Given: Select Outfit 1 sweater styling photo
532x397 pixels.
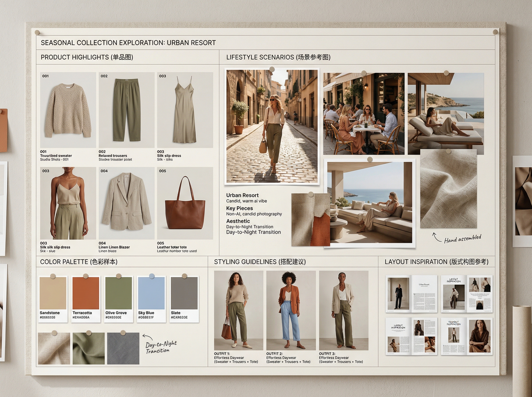Looking at the screenshot, I should pyautogui.click(x=239, y=310).
